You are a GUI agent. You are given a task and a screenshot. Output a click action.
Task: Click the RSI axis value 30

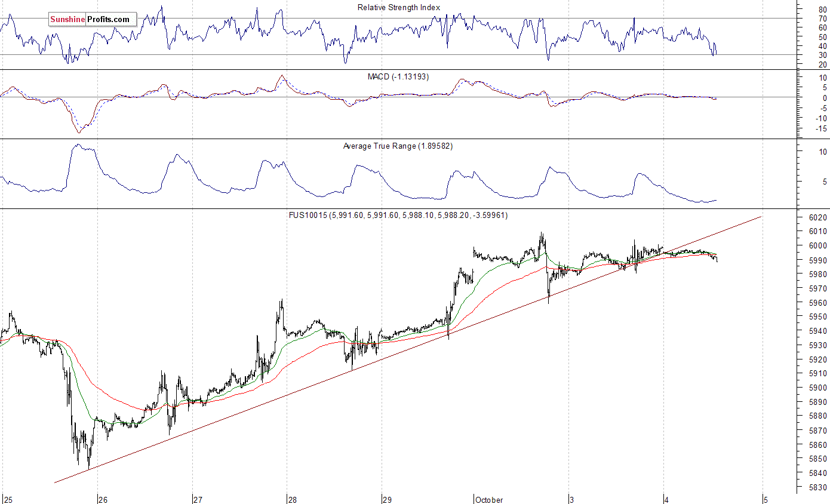823,55
